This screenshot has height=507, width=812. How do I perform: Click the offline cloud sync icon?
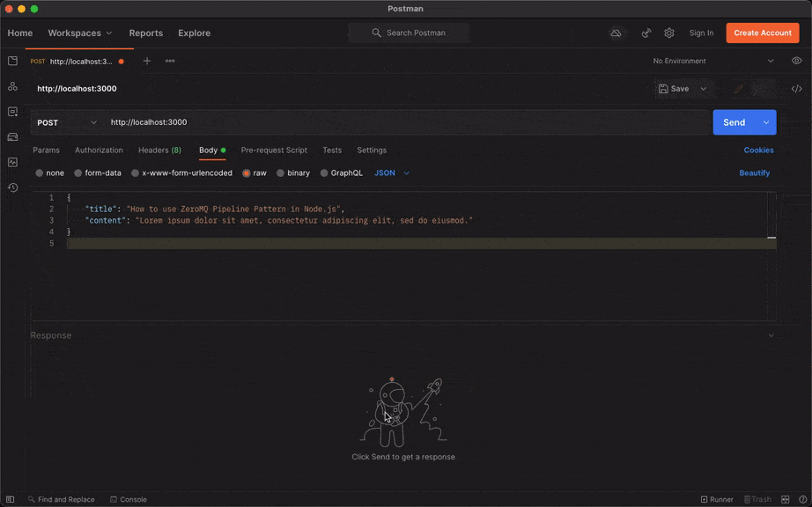coord(616,33)
